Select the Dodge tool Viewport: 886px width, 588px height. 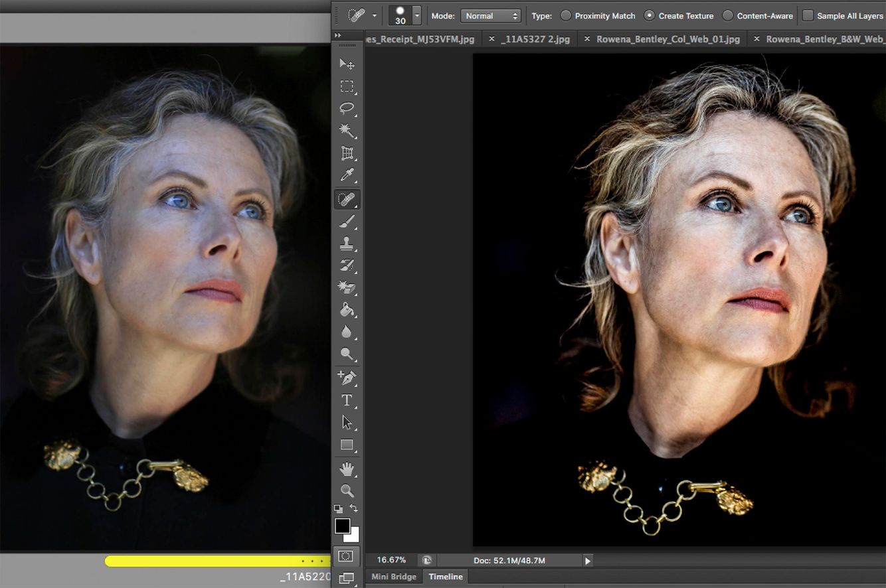(347, 354)
